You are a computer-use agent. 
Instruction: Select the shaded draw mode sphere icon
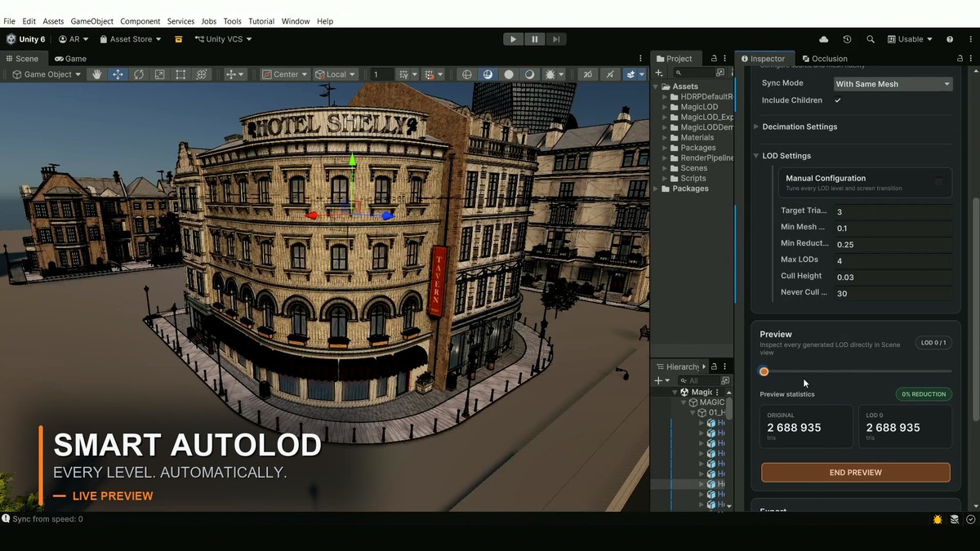tap(488, 74)
